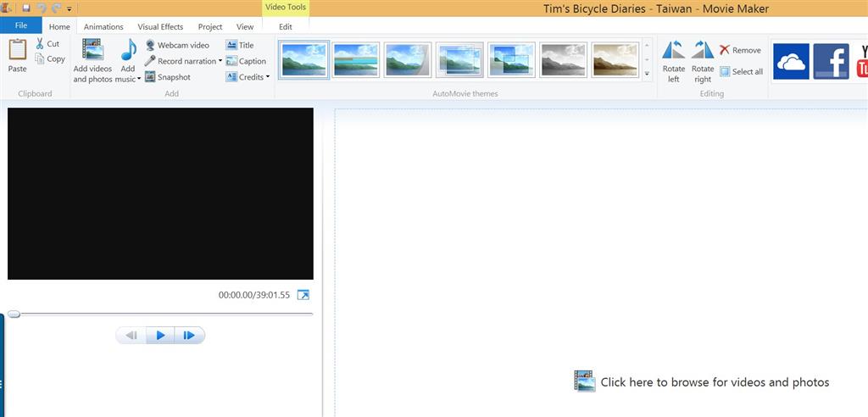The image size is (868, 417).
Task: Click the Copy button
Action: [x=50, y=58]
